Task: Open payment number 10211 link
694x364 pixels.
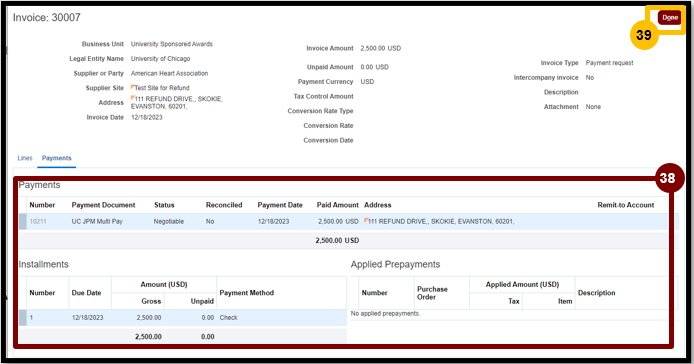Action: click(x=38, y=221)
